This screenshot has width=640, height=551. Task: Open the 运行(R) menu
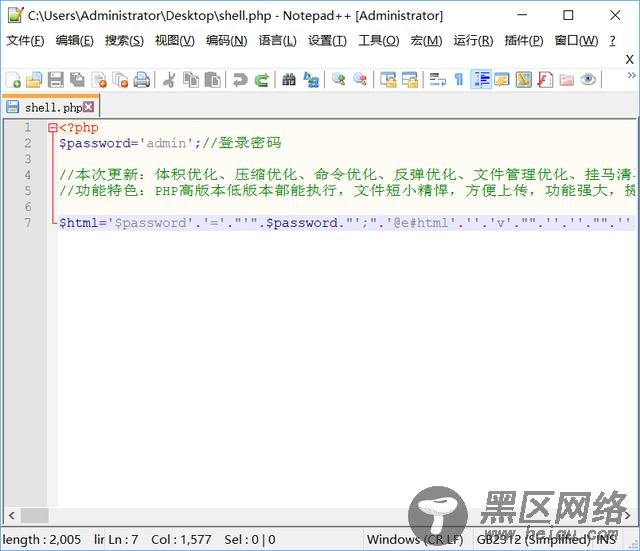(473, 40)
